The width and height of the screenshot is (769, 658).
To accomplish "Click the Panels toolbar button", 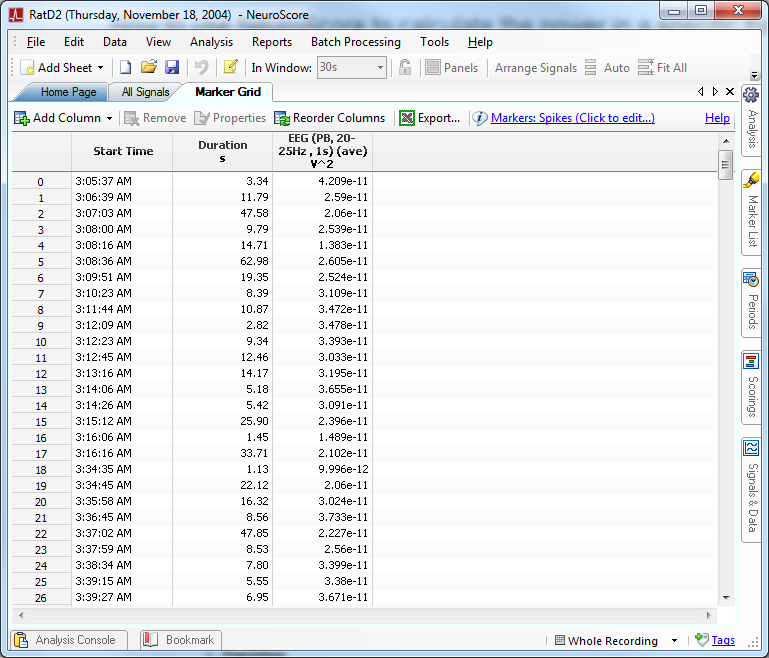I will (x=451, y=68).
